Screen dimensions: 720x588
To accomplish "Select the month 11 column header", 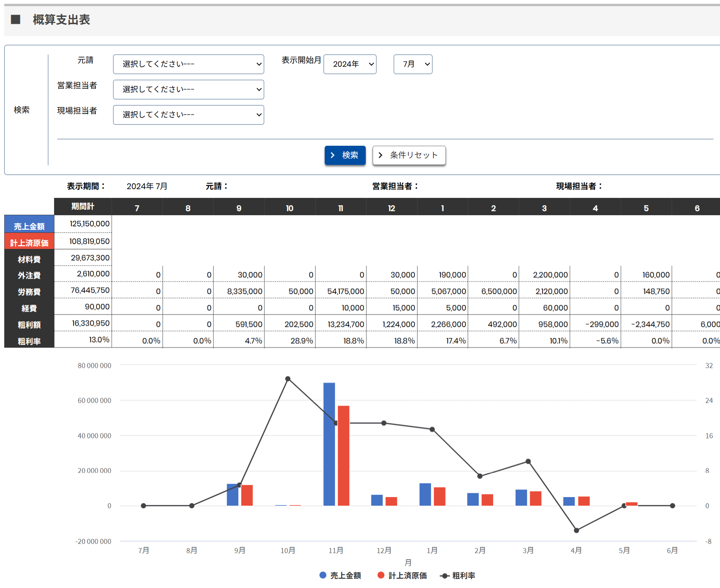I will click(340, 208).
